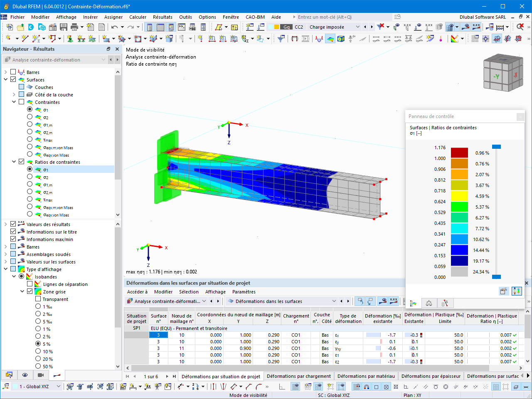Viewport: 532px width, 399px height.
Task: Click the table filter funnel icon
Action: pyautogui.click(x=281, y=39)
